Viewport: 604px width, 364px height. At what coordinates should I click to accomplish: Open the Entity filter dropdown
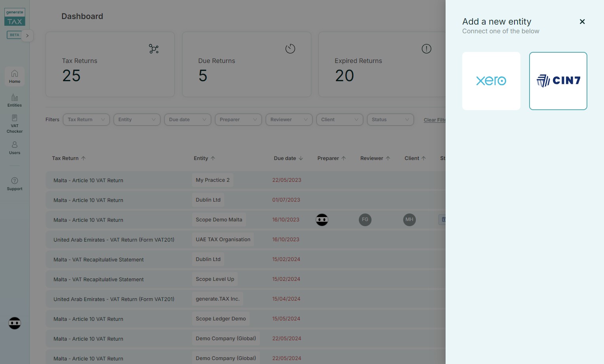click(137, 120)
